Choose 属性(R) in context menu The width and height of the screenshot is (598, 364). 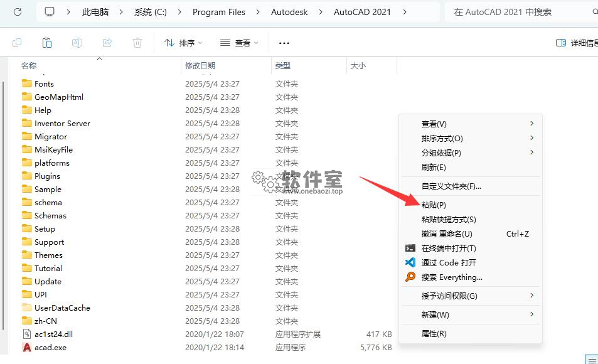coord(471,334)
